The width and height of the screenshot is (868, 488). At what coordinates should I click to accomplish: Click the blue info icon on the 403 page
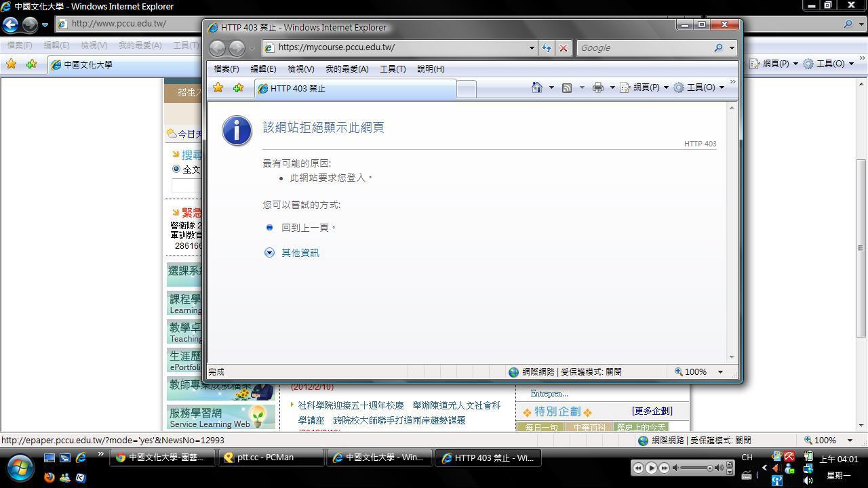237,130
